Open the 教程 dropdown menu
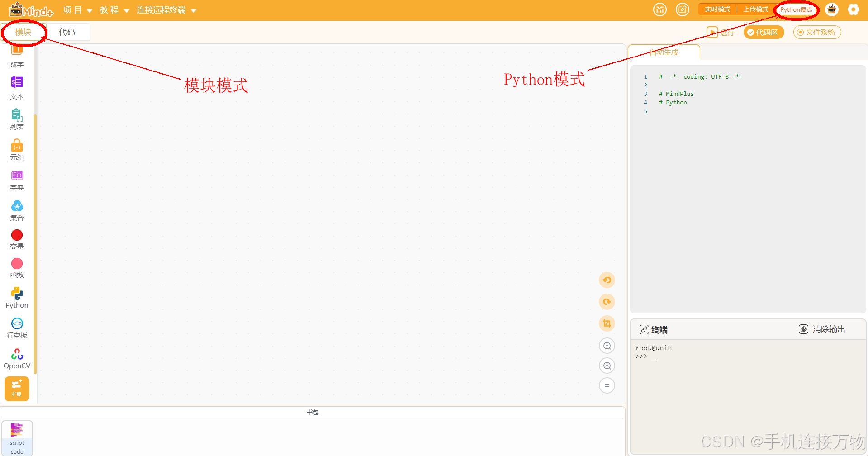Viewport: 868px width, 456px height. 114,10
